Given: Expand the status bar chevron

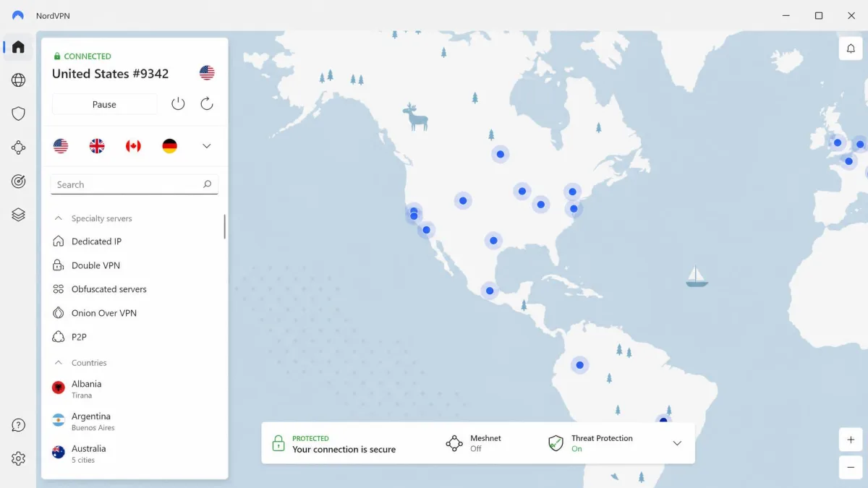Looking at the screenshot, I should pos(677,443).
